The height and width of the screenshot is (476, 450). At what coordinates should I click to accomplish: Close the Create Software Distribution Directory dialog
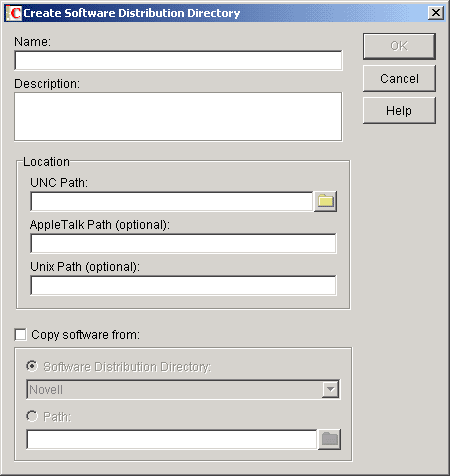click(x=436, y=13)
